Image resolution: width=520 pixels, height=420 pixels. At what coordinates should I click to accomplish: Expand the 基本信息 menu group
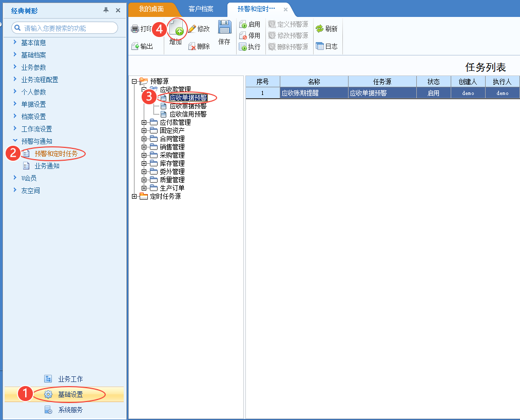coord(15,42)
